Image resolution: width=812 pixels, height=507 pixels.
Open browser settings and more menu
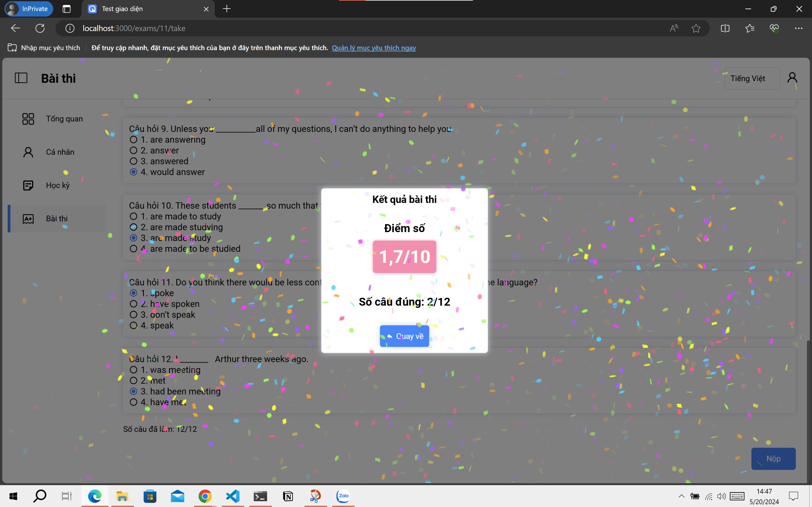(798, 29)
